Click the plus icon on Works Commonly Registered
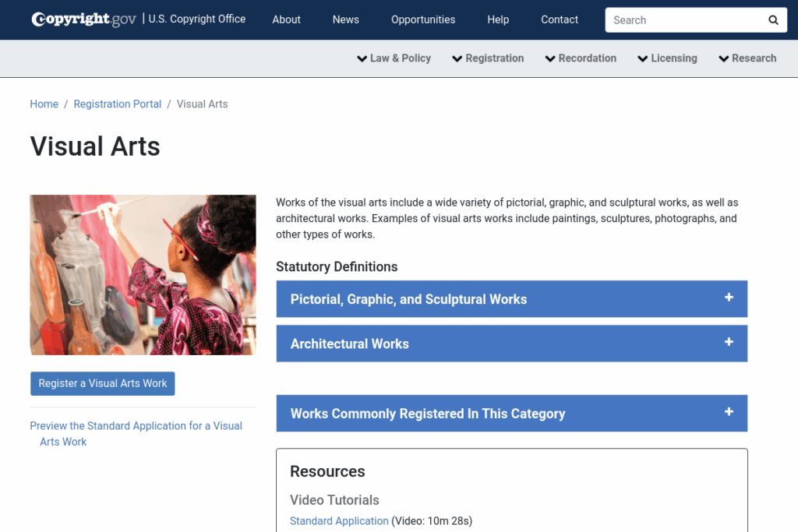 pos(729,413)
